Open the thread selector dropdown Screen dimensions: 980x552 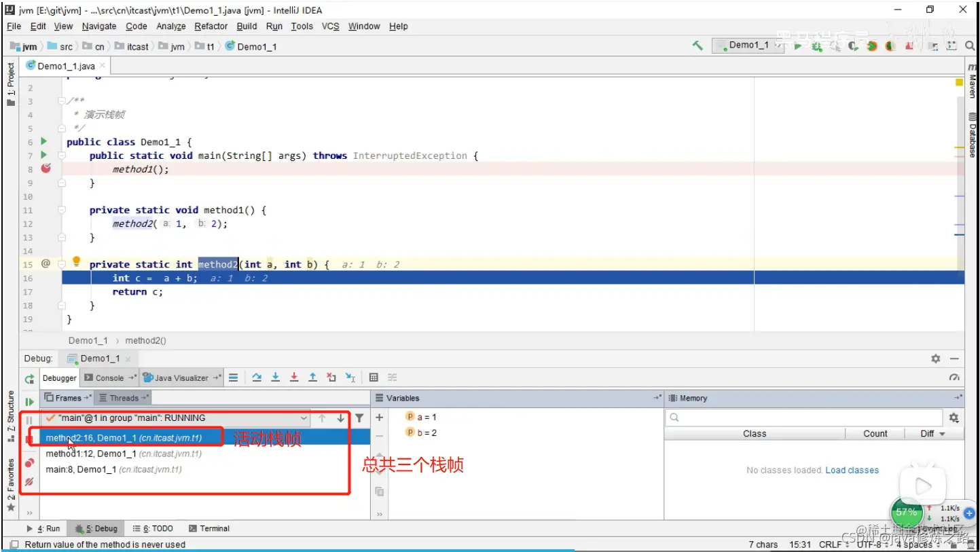pyautogui.click(x=176, y=418)
